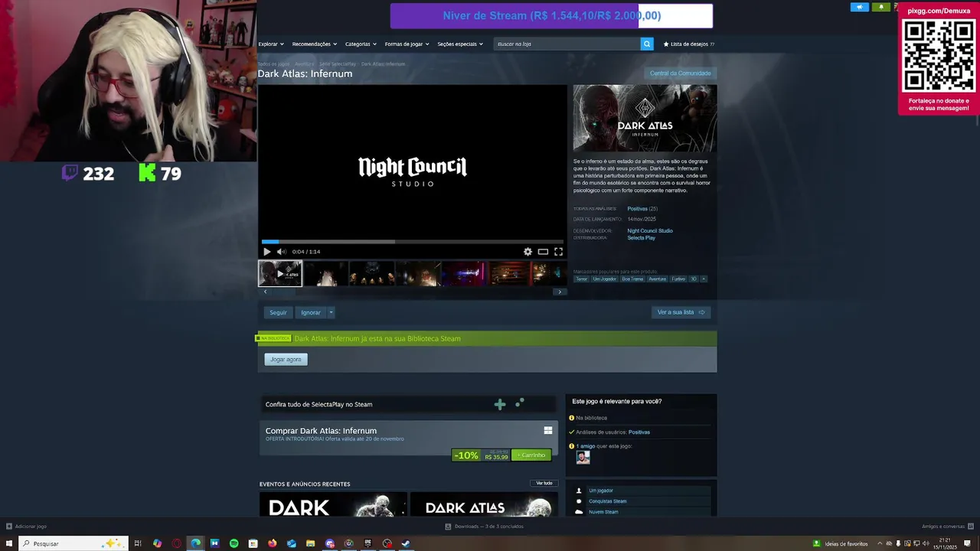
Task: Open the Positivas reviews link near game summary
Action: [637, 209]
